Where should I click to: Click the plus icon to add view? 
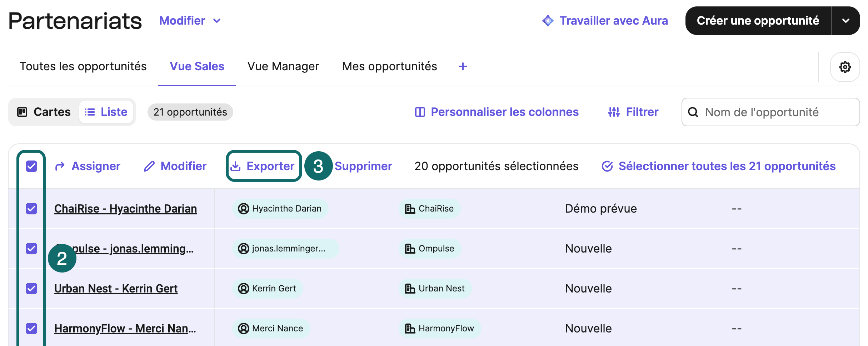463,67
